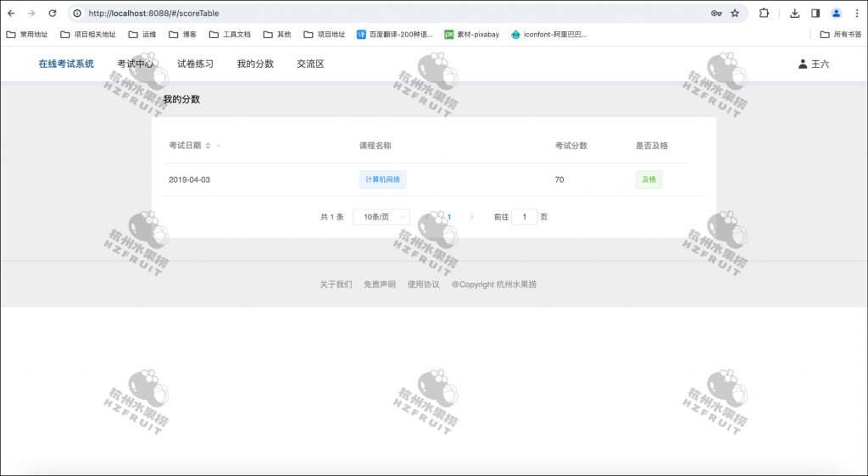This screenshot has width=868, height=476.
Task: Click the 前往 page number input
Action: coord(524,217)
